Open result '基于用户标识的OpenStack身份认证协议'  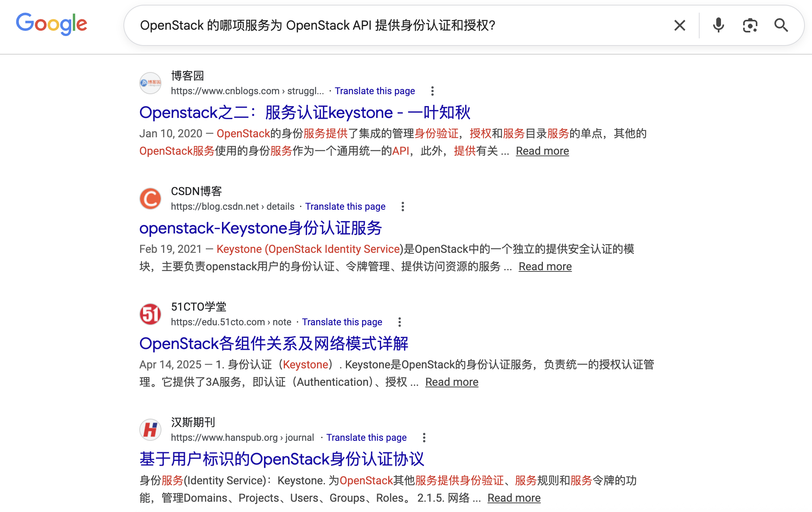point(282,459)
